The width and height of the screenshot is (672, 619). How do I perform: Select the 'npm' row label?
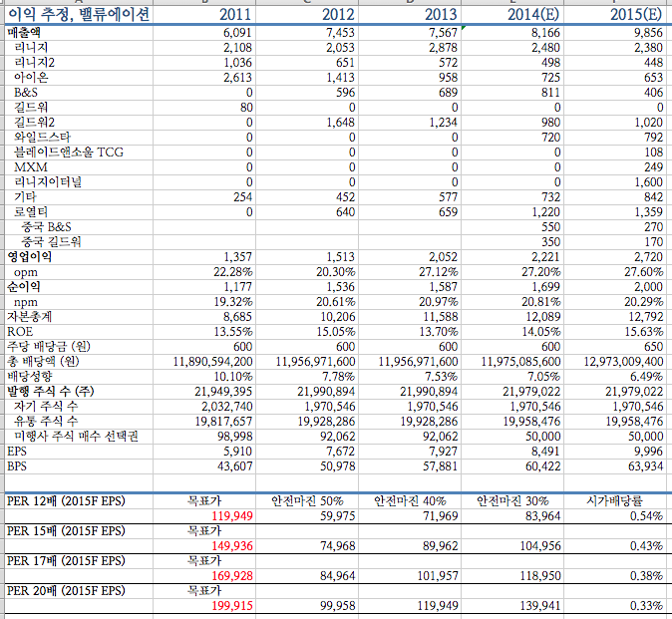[x=25, y=303]
